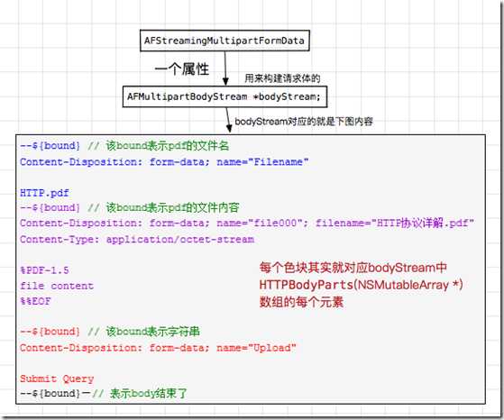The image size is (504, 420).
Task: Click the red text '数组的每个元素'
Action: click(301, 302)
